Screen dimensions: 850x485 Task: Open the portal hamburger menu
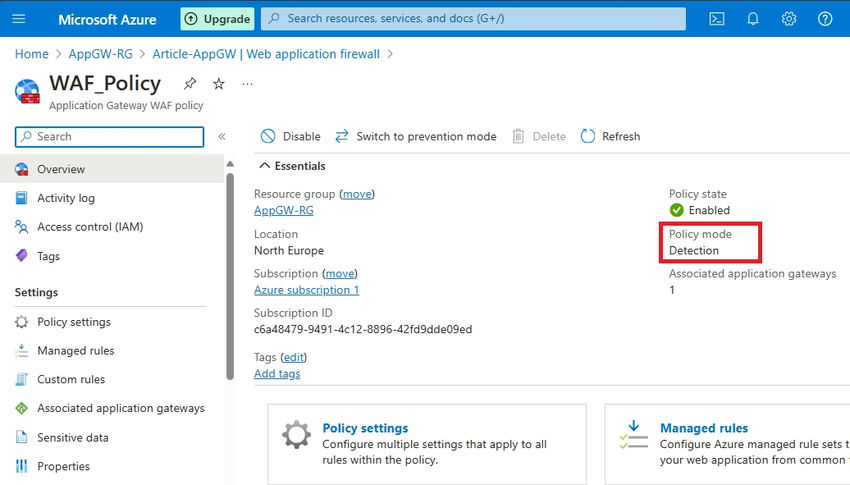tap(18, 19)
